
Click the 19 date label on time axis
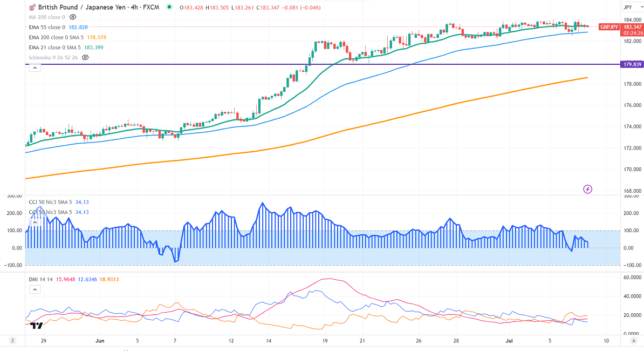[325, 341]
